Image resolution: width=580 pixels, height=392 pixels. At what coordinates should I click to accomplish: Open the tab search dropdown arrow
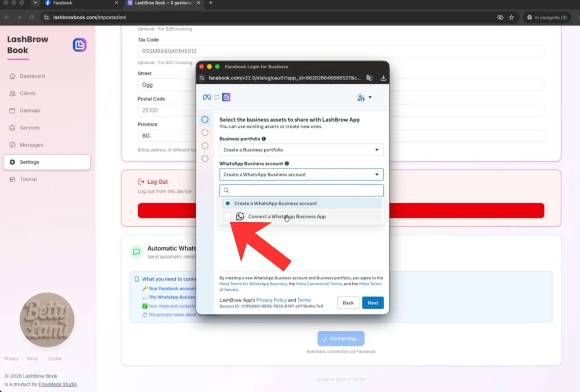tap(35, 3)
